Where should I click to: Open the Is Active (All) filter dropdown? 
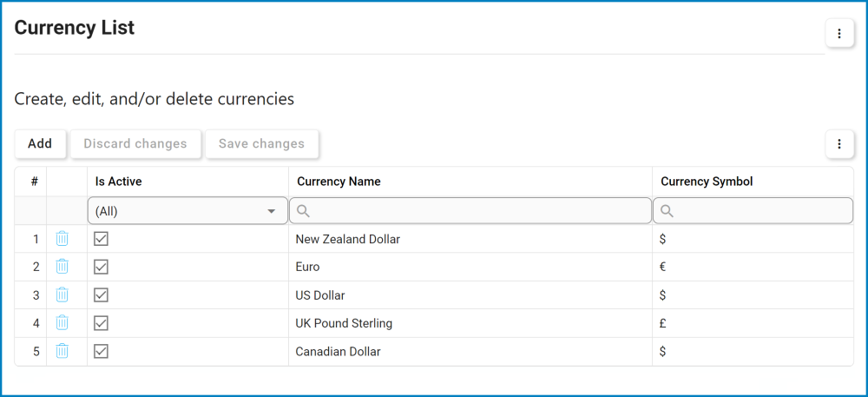point(187,211)
